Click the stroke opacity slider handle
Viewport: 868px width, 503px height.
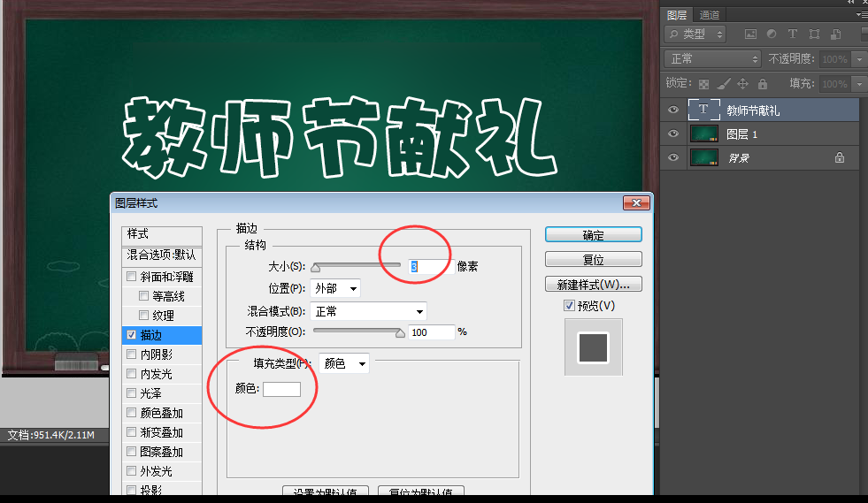click(400, 333)
